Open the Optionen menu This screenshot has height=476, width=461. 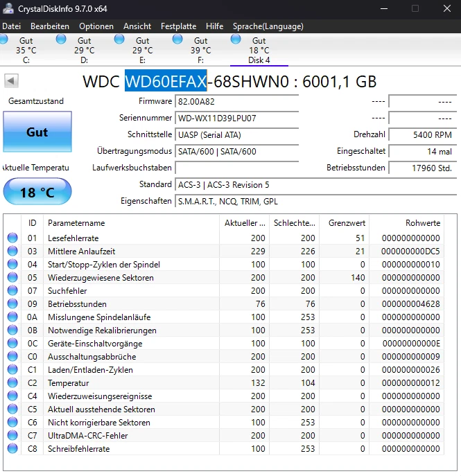[96, 26]
